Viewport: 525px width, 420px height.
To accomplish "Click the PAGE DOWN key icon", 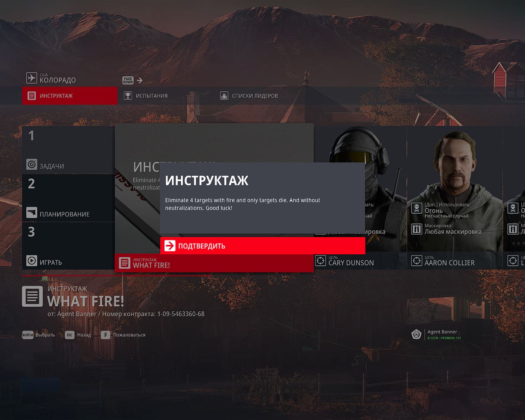I will (128, 80).
